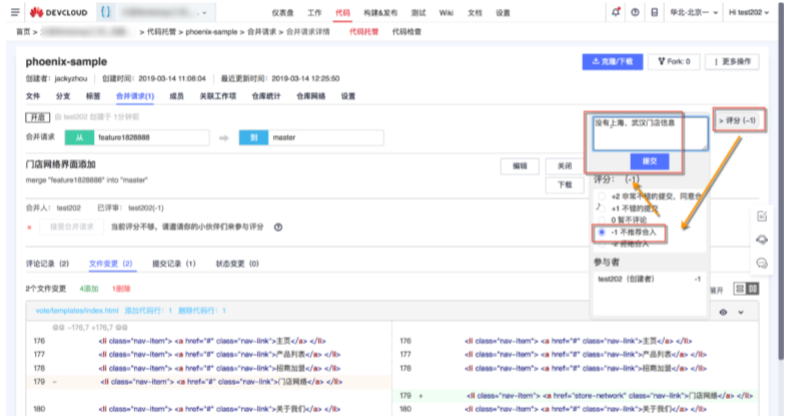Switch to 代码托管 sub-tab
Viewport: 785px width, 416px height.
[x=364, y=32]
